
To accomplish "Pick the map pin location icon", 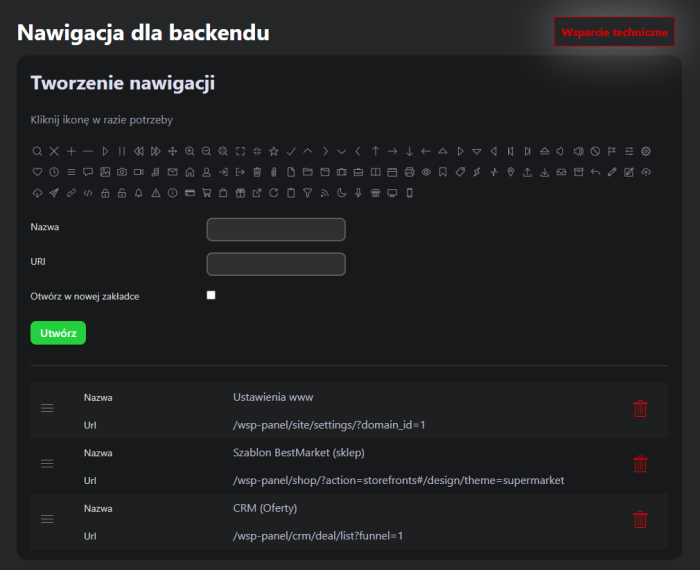I will (x=510, y=172).
